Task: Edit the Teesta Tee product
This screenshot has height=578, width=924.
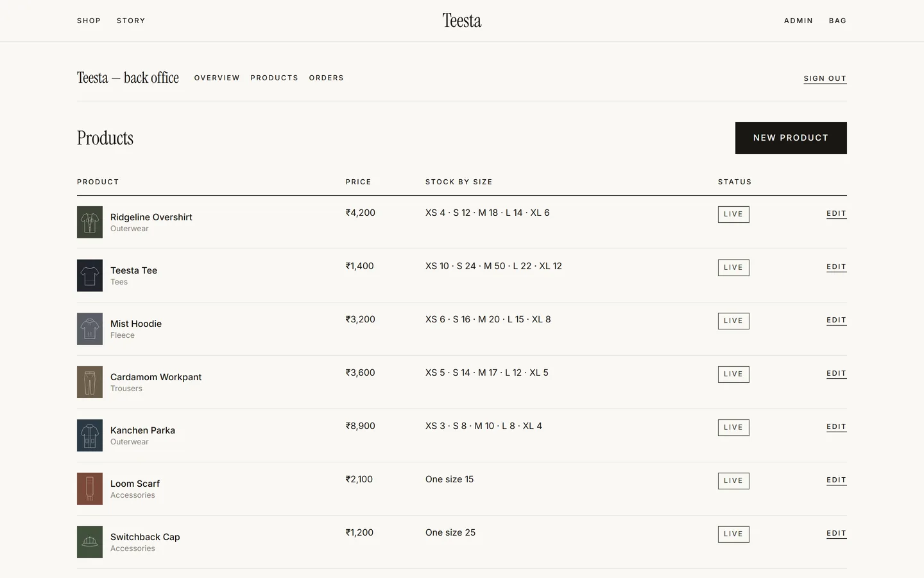Action: pos(837,267)
